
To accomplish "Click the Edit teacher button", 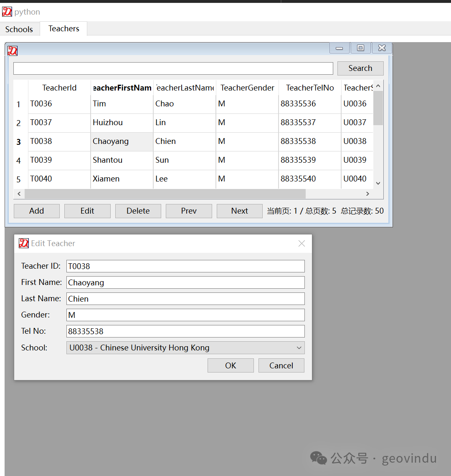I will pyautogui.click(x=87, y=211).
